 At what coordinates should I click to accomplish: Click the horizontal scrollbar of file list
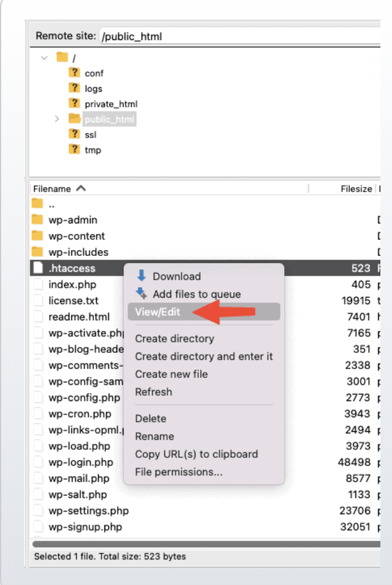tap(206, 544)
